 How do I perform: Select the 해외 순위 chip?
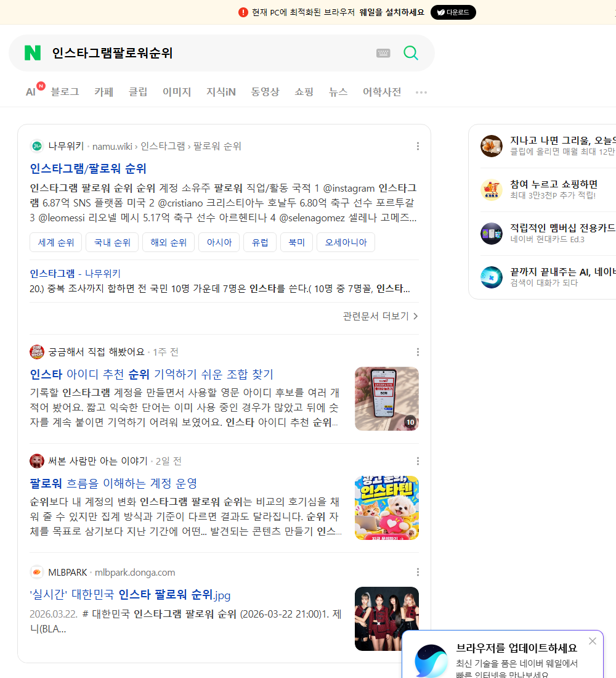click(x=168, y=242)
